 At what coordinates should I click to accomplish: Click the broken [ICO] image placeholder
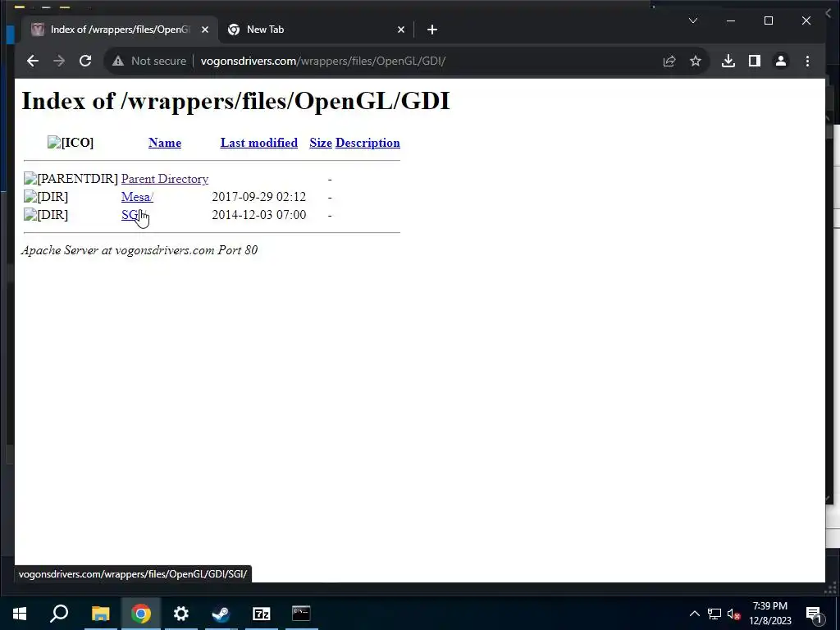click(x=71, y=143)
